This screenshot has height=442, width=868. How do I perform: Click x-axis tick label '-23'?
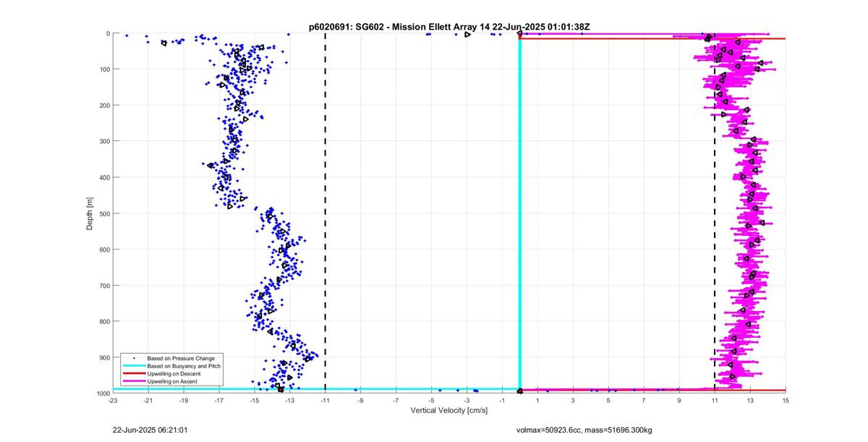point(113,399)
